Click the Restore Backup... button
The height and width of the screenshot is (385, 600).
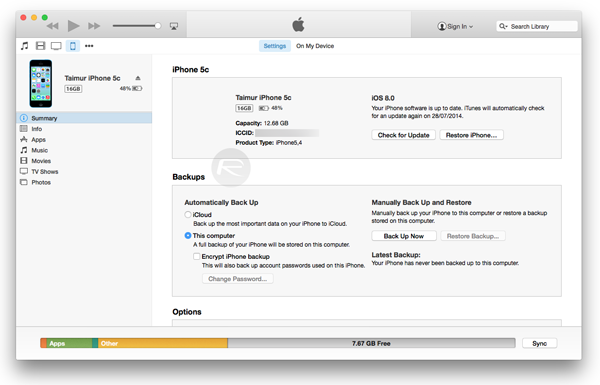tap(473, 236)
